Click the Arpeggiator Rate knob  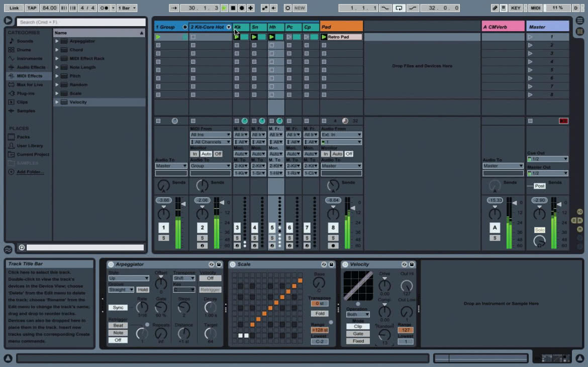pos(142,307)
